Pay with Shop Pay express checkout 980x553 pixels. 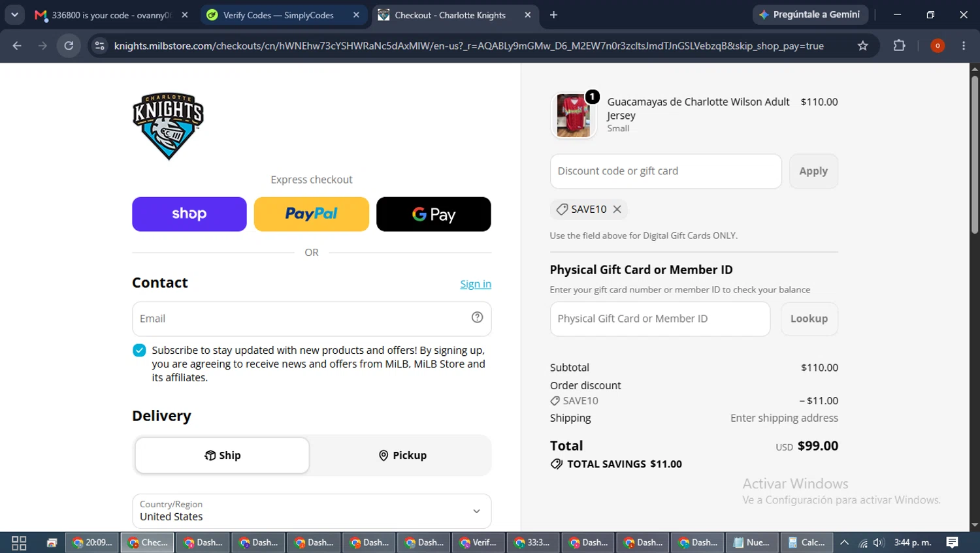189,214
